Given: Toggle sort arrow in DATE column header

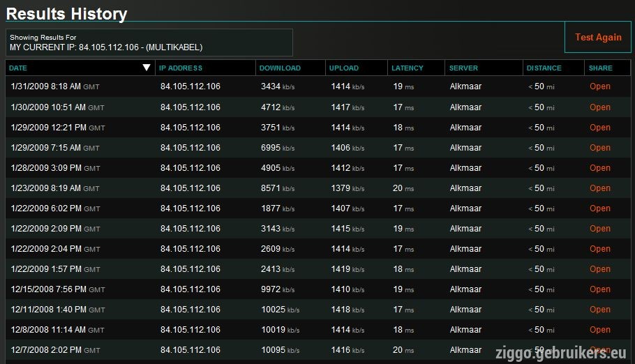Looking at the screenshot, I should pos(147,68).
